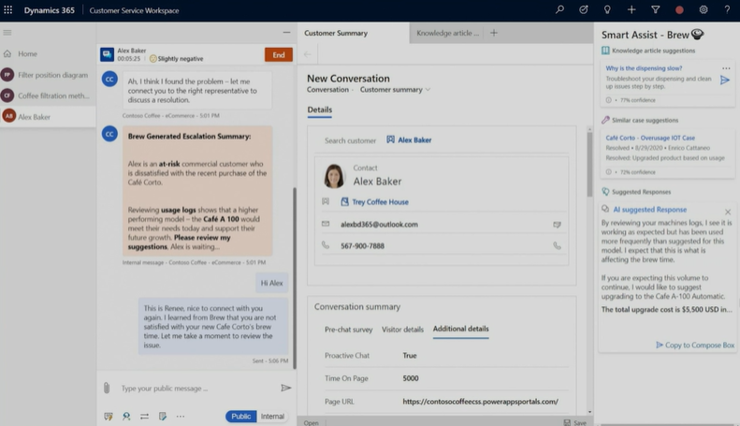Click phone call icon beside 567-900-7888
740x426 pixels.
557,246
